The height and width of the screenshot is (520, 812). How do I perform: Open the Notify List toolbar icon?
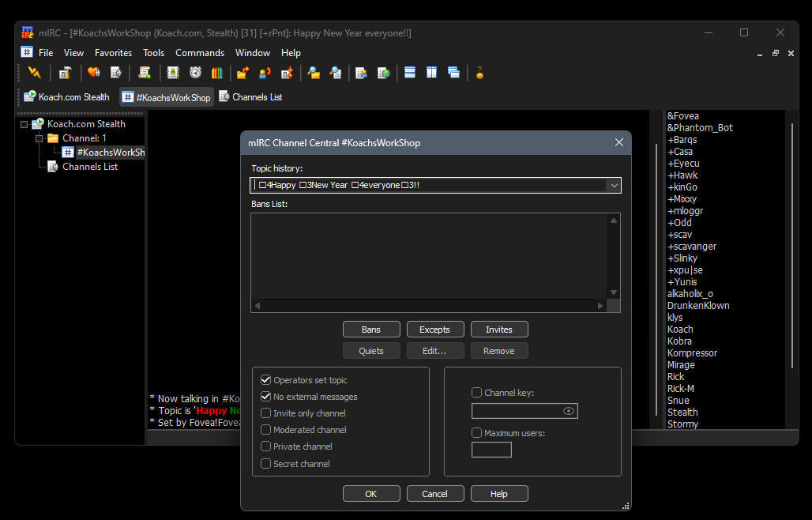point(362,73)
